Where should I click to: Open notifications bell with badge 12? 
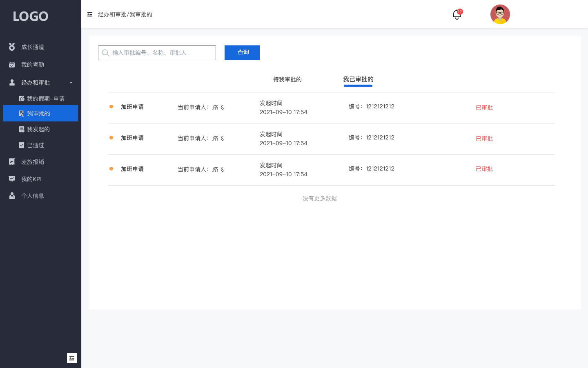click(457, 15)
